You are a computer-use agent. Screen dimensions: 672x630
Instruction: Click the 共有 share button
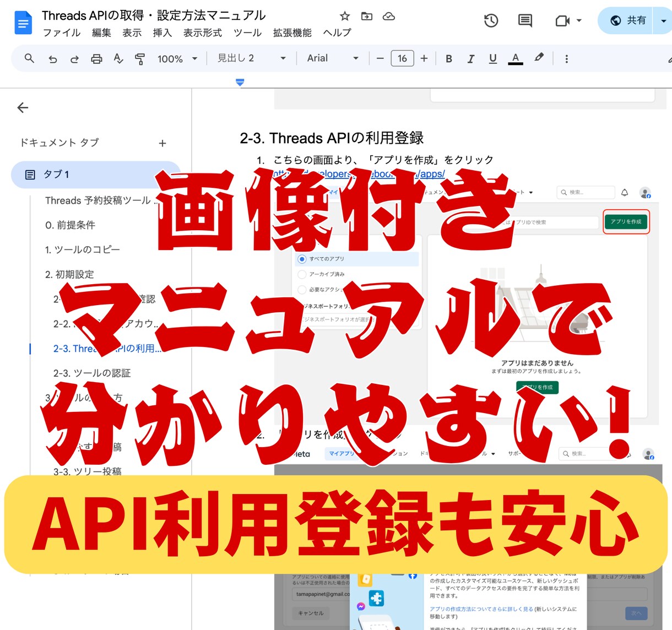627,20
